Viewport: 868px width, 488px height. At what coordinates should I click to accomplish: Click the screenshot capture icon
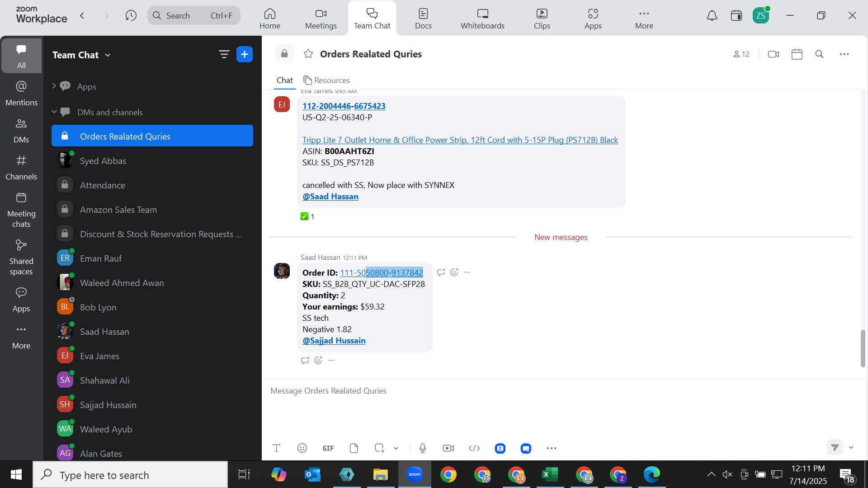pyautogui.click(x=379, y=448)
